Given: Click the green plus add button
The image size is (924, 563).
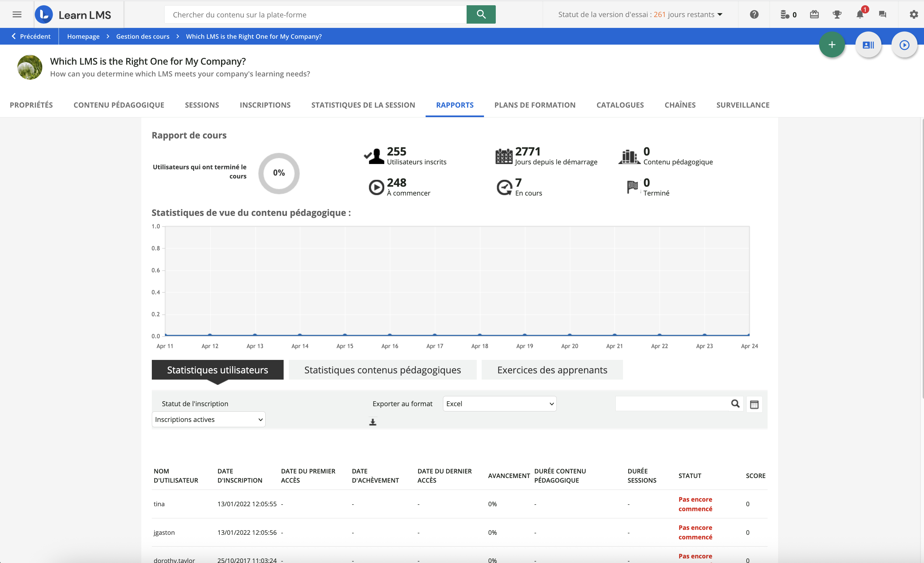Looking at the screenshot, I should coord(832,45).
